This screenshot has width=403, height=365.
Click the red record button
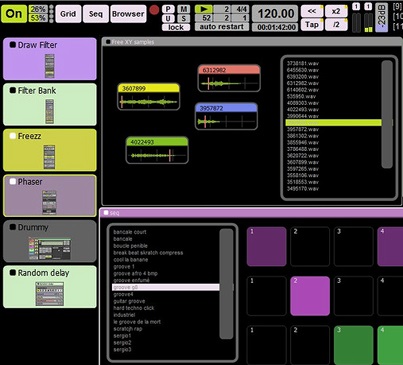point(154,10)
